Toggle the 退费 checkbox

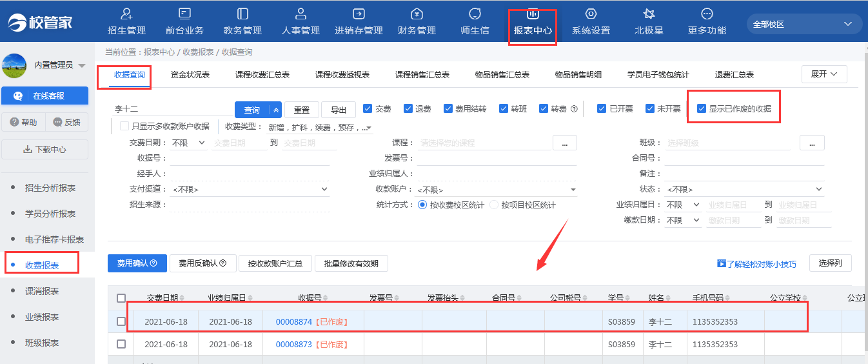408,108
